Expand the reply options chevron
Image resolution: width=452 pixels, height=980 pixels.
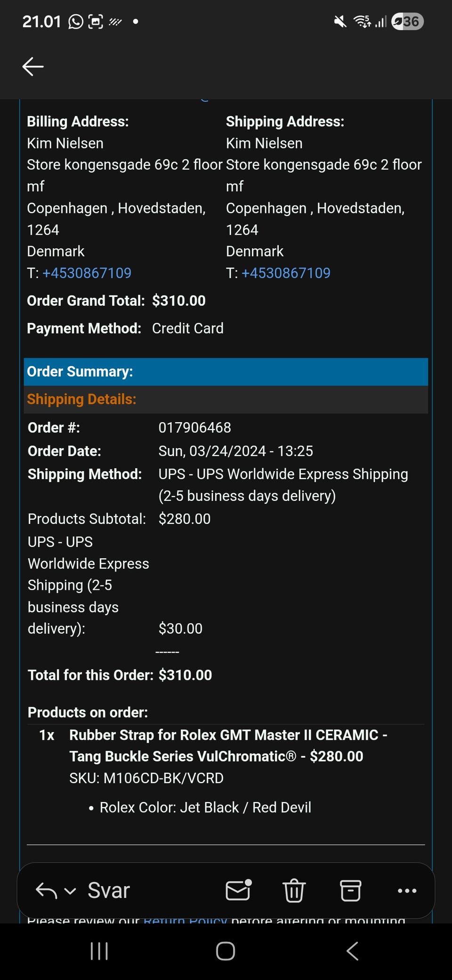click(x=70, y=891)
